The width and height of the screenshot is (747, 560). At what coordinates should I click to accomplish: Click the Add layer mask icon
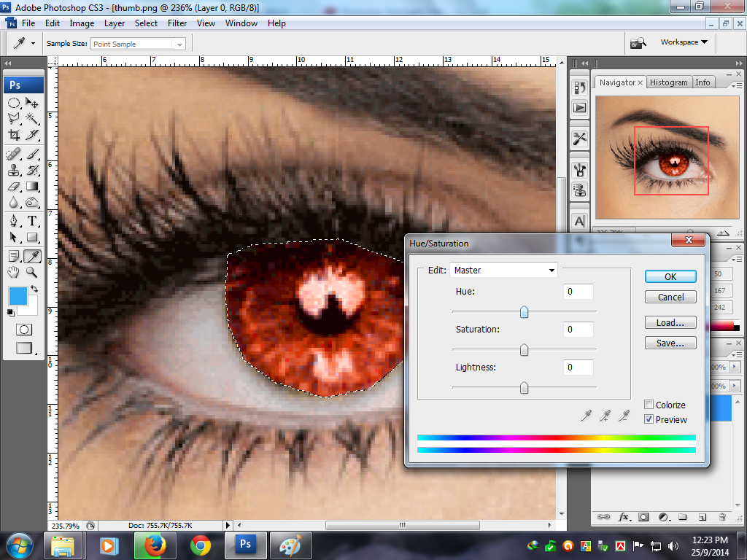[x=643, y=517]
